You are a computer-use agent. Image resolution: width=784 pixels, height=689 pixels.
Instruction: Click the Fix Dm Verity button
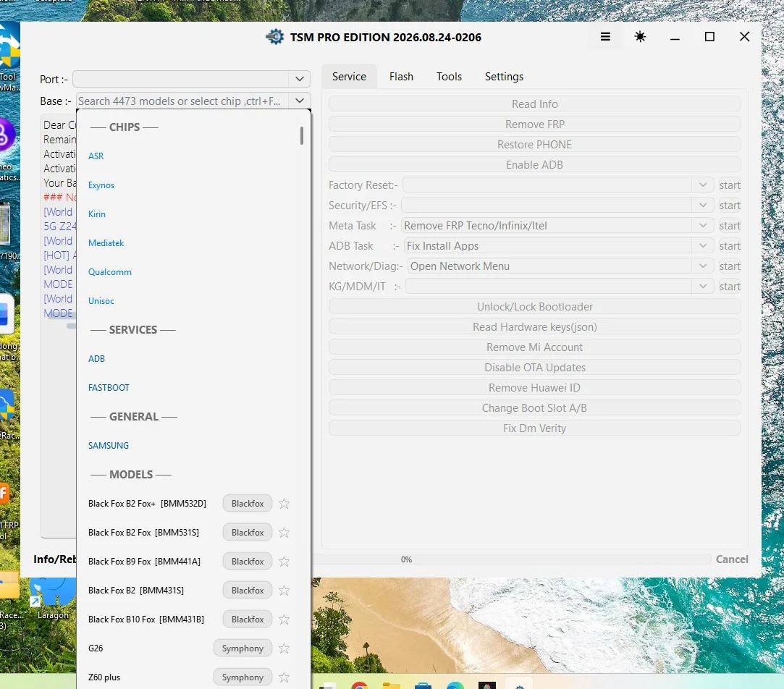click(534, 428)
